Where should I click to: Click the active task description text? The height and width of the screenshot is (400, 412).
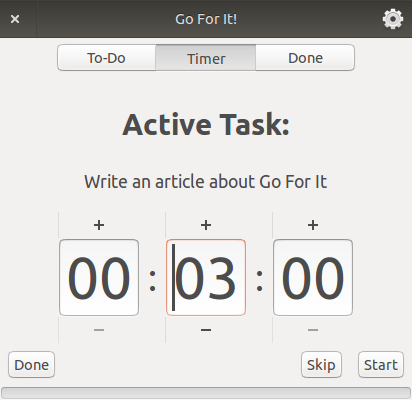pyautogui.click(x=206, y=182)
